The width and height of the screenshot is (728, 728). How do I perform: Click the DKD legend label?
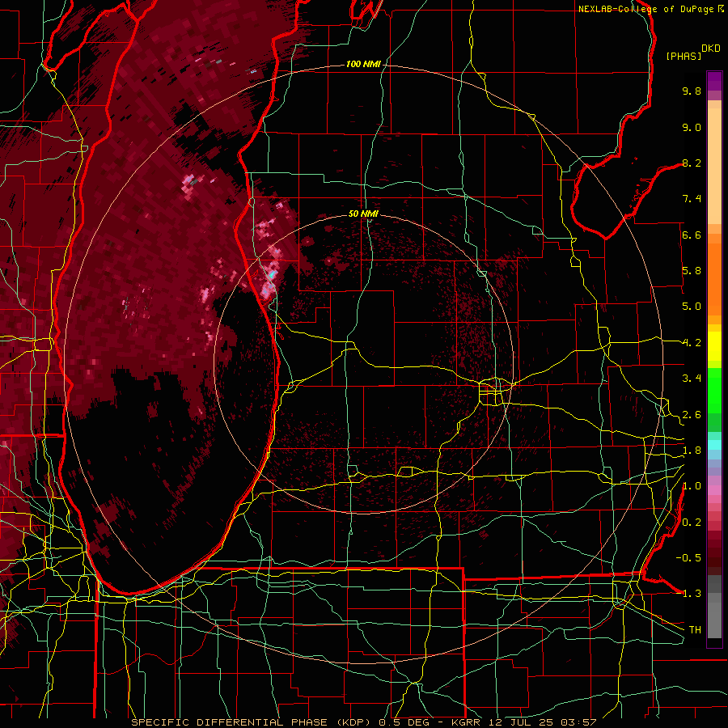pos(711,49)
